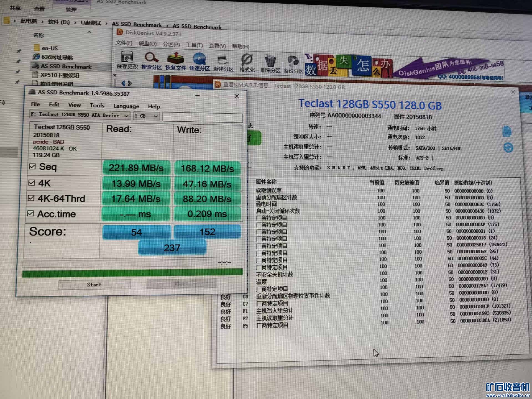This screenshot has height=399, width=532.
Task: Click the forward arrow under DiskGenius toolbar
Action: pyautogui.click(x=130, y=83)
